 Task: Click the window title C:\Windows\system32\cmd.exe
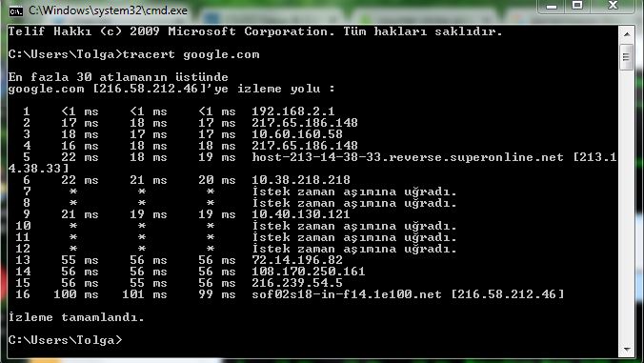click(108, 10)
